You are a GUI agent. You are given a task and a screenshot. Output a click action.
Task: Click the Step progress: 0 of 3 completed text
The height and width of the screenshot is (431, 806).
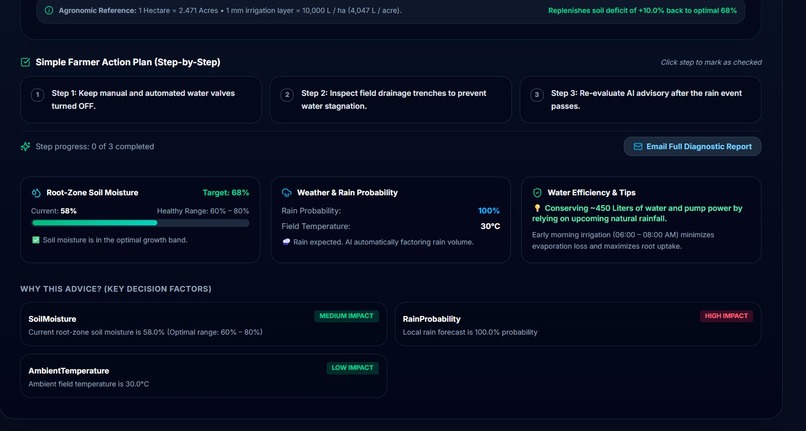click(95, 147)
